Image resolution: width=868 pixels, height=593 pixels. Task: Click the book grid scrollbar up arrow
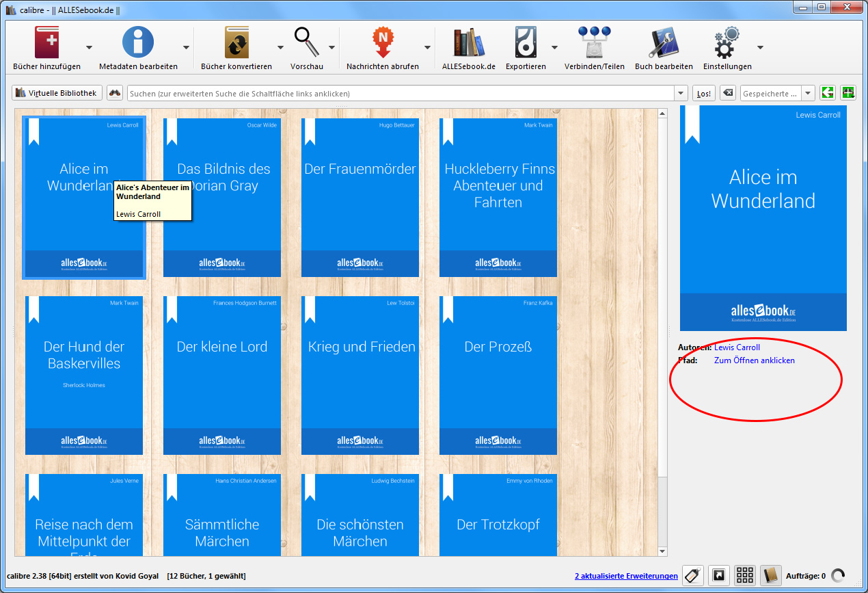662,114
